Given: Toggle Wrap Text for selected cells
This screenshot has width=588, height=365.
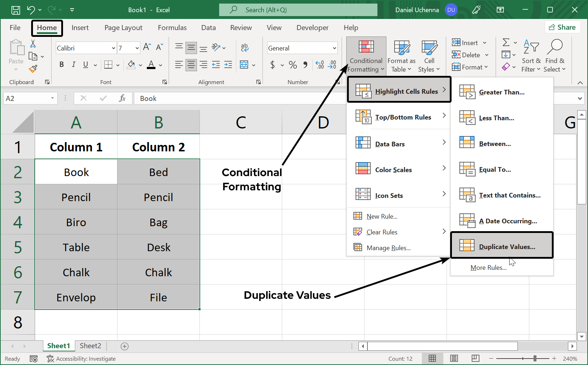Looking at the screenshot, I should pyautogui.click(x=245, y=47).
